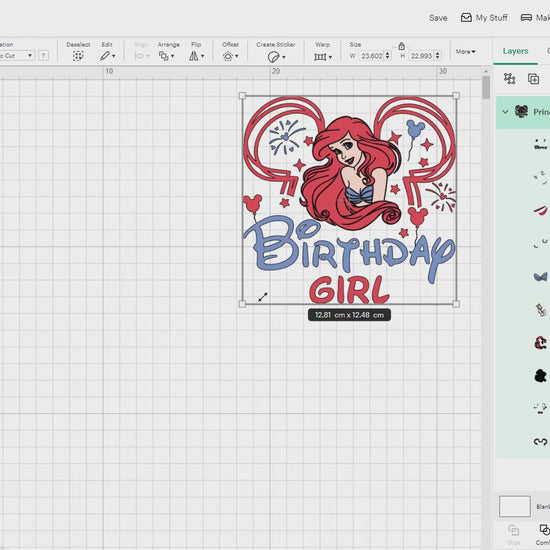Click the Deselect icon
Viewport: 550px width, 550px height.
(78, 56)
